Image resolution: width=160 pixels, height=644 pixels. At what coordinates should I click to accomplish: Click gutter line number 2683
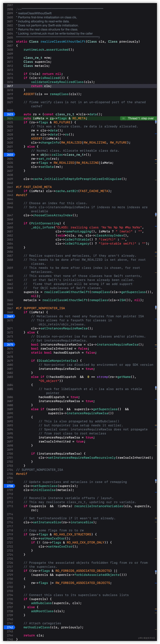click(10, 377)
